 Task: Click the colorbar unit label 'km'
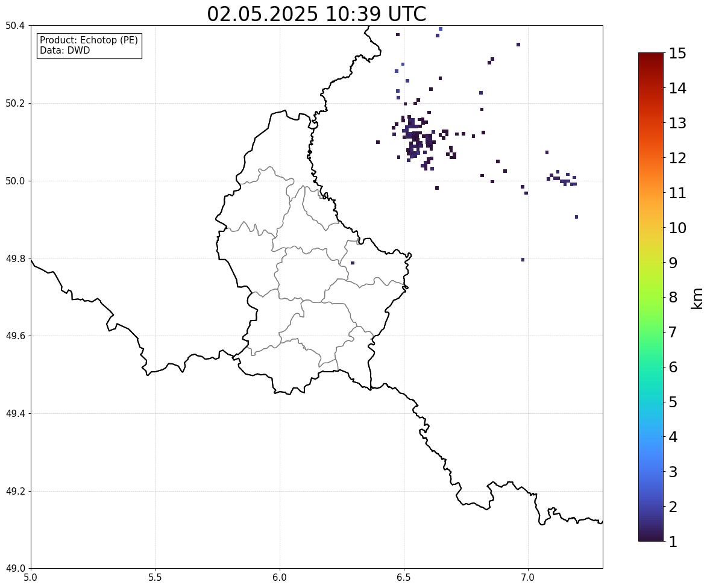tap(697, 298)
